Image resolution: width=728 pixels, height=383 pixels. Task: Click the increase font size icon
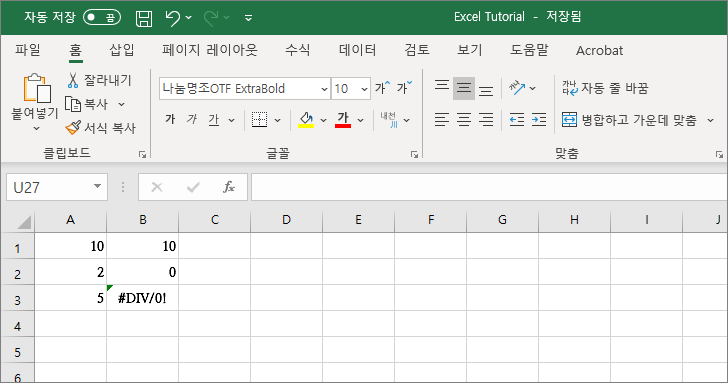point(383,87)
